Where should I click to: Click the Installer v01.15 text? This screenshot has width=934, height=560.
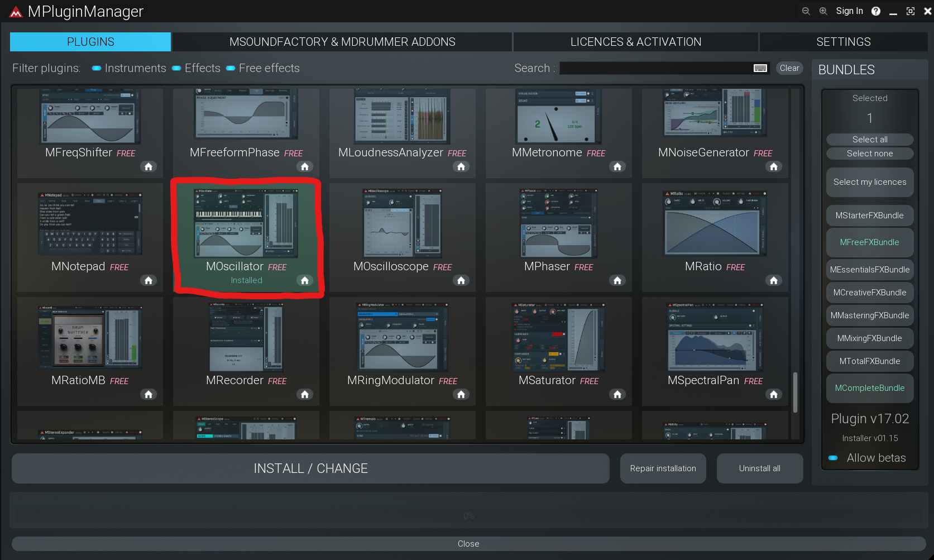click(870, 438)
